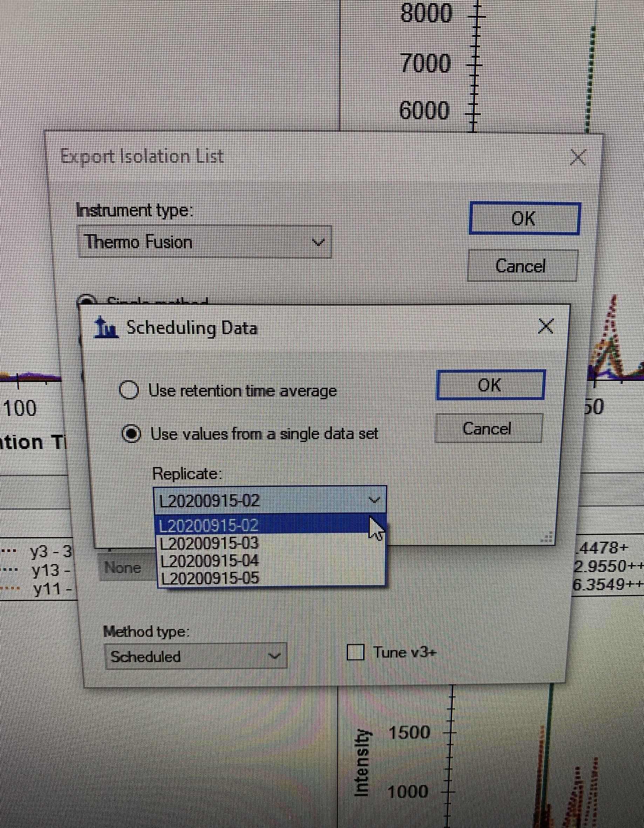Choose replicate L20200915-03 from the list
Viewport: 644px width, 828px height.
209,543
